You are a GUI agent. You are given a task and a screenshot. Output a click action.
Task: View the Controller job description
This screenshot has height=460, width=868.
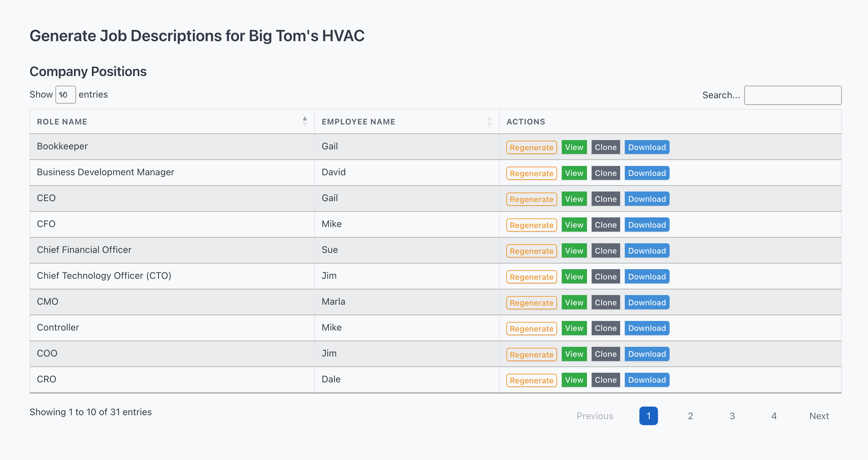574,328
